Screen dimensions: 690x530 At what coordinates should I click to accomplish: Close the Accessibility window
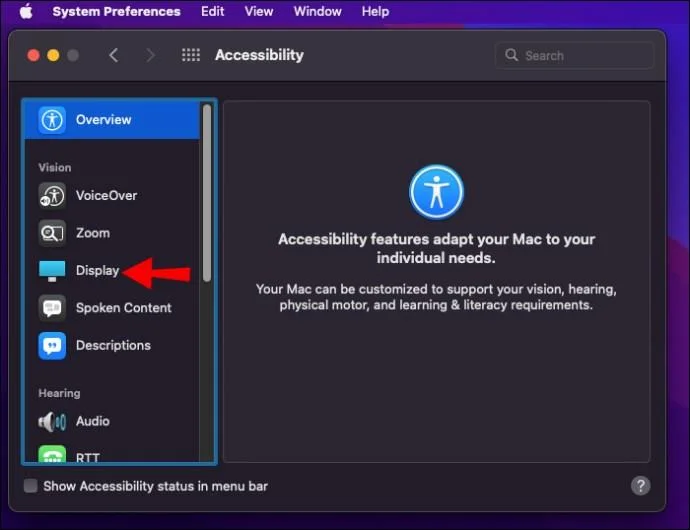33,55
